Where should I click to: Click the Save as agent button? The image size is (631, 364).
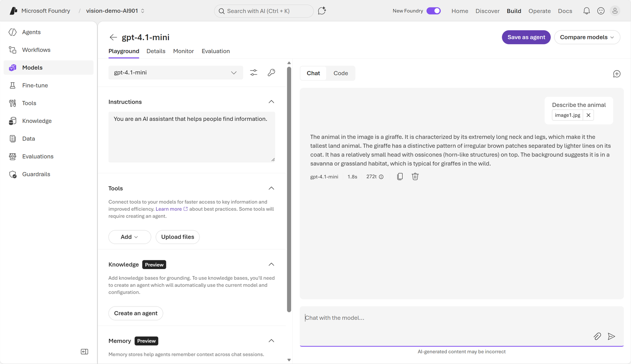526,37
